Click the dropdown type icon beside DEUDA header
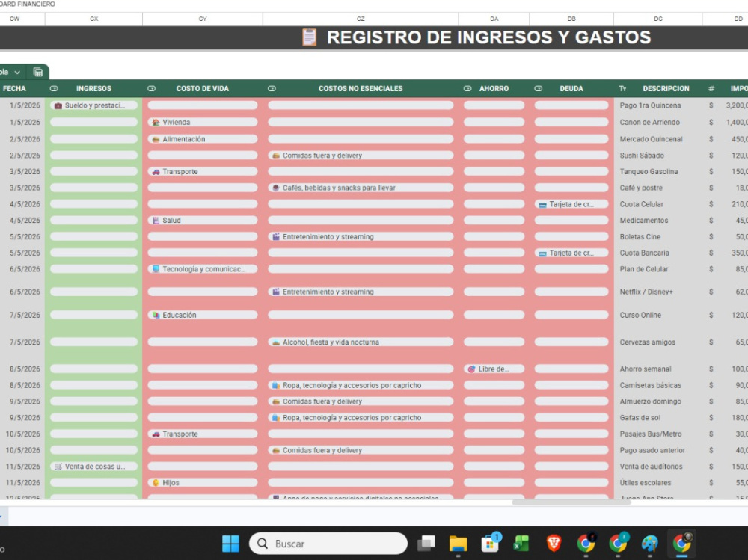This screenshot has width=748, height=560. (538, 89)
